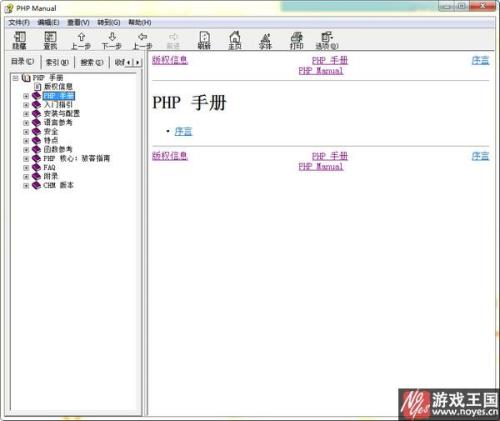Open the bottom PHP Manual footer link
The image size is (500, 421).
click(321, 166)
